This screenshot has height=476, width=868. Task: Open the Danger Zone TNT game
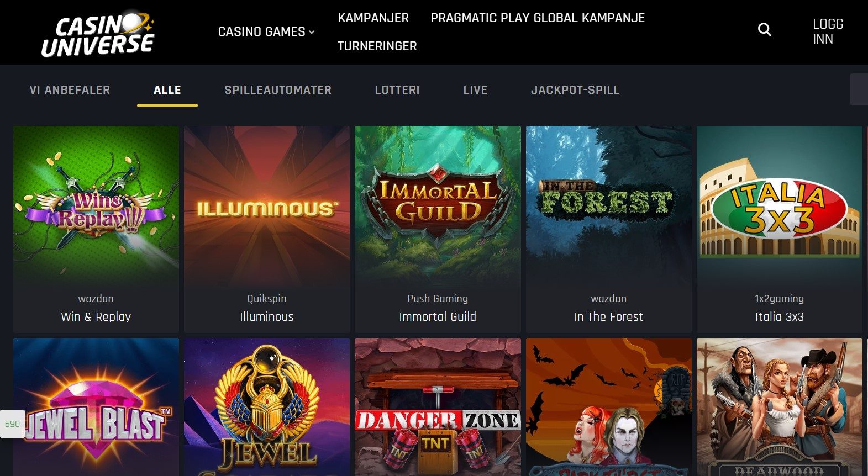438,407
